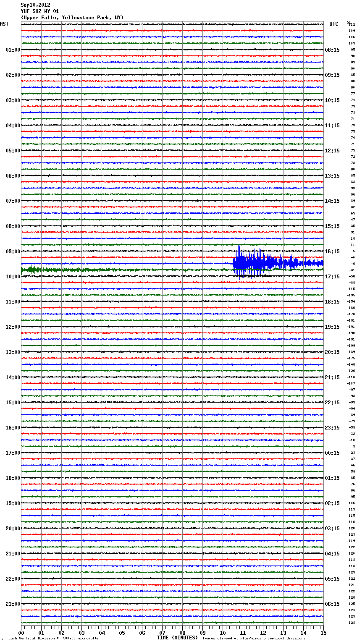Click the Upper Falls, Yellowstone Park location title
The image size is (357, 644).
[x=72, y=18]
